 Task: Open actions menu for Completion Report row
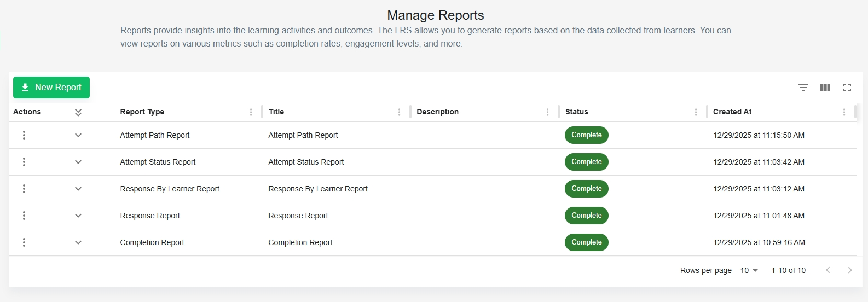(24, 242)
